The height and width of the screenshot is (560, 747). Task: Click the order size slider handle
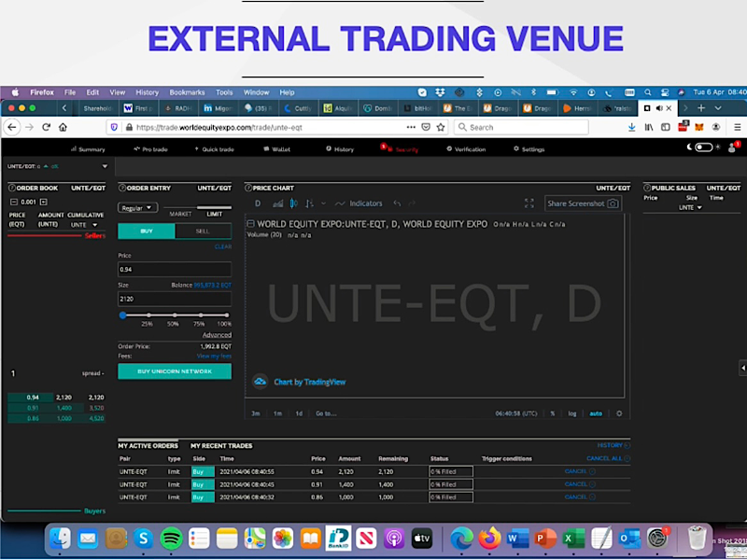coord(122,315)
